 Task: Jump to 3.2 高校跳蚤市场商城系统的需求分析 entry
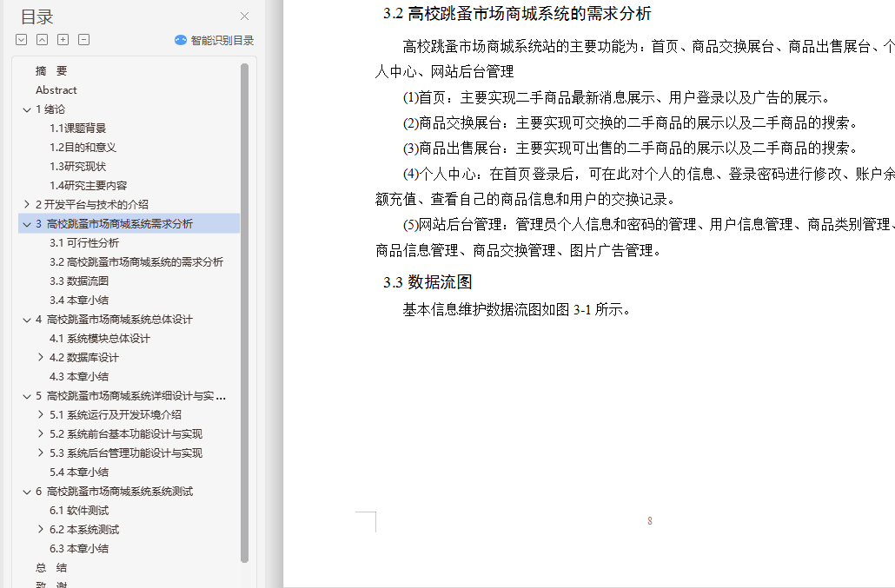pyautogui.click(x=136, y=261)
